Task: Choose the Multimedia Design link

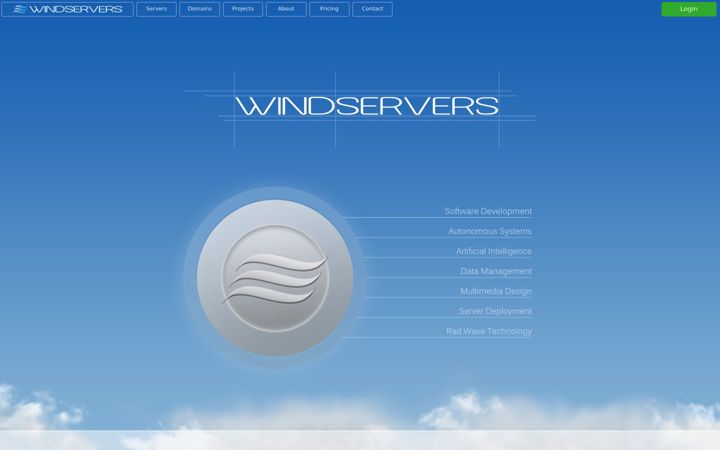Action: pyautogui.click(x=496, y=291)
